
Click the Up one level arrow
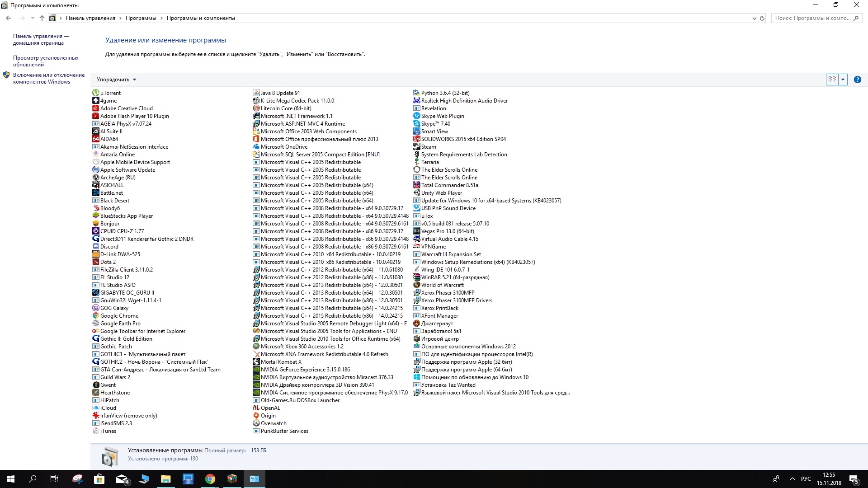pos(42,18)
